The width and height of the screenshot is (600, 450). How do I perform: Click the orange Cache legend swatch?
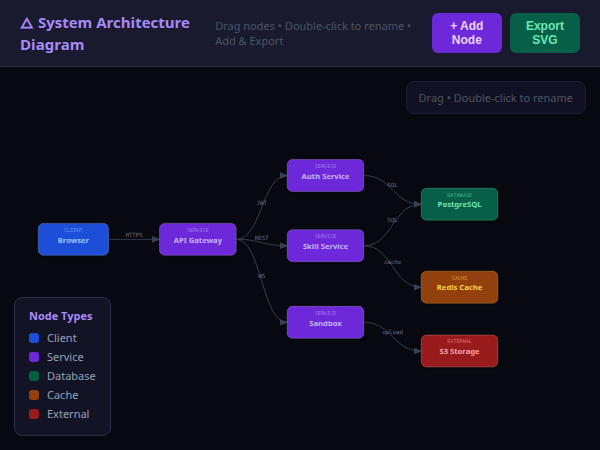tap(34, 395)
